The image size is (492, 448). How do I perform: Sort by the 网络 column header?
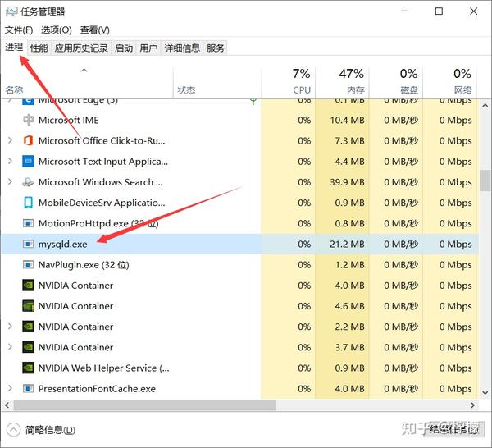point(449,83)
